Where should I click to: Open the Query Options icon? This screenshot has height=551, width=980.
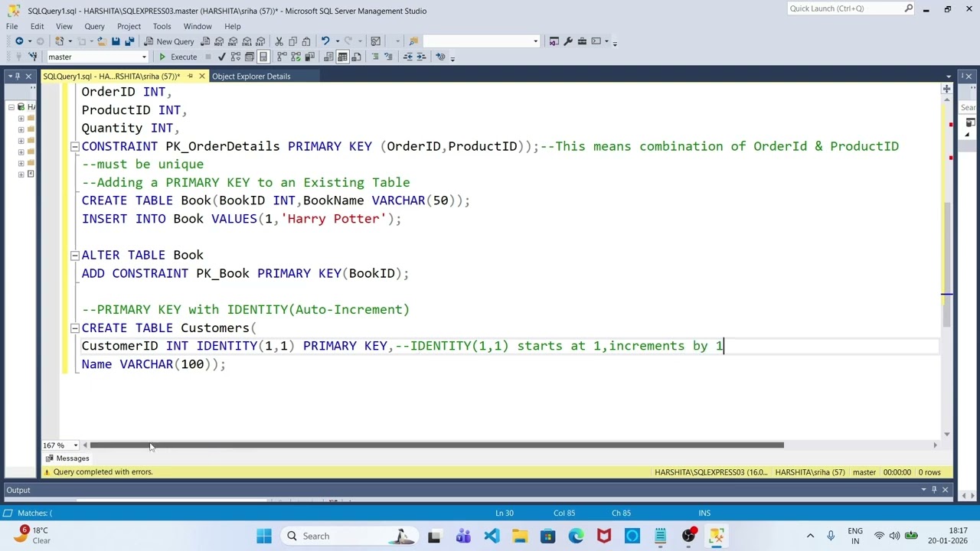[249, 57]
